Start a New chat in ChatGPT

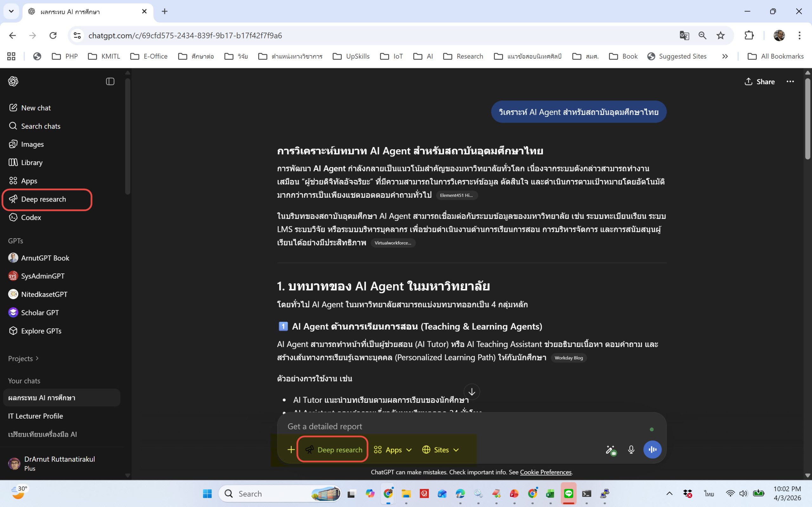click(x=36, y=108)
